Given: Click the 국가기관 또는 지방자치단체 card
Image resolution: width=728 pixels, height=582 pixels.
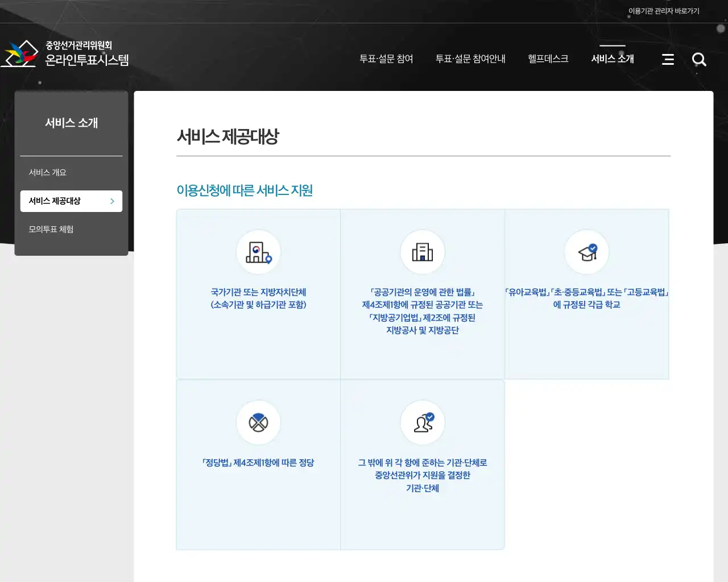Looking at the screenshot, I should pyautogui.click(x=258, y=294).
